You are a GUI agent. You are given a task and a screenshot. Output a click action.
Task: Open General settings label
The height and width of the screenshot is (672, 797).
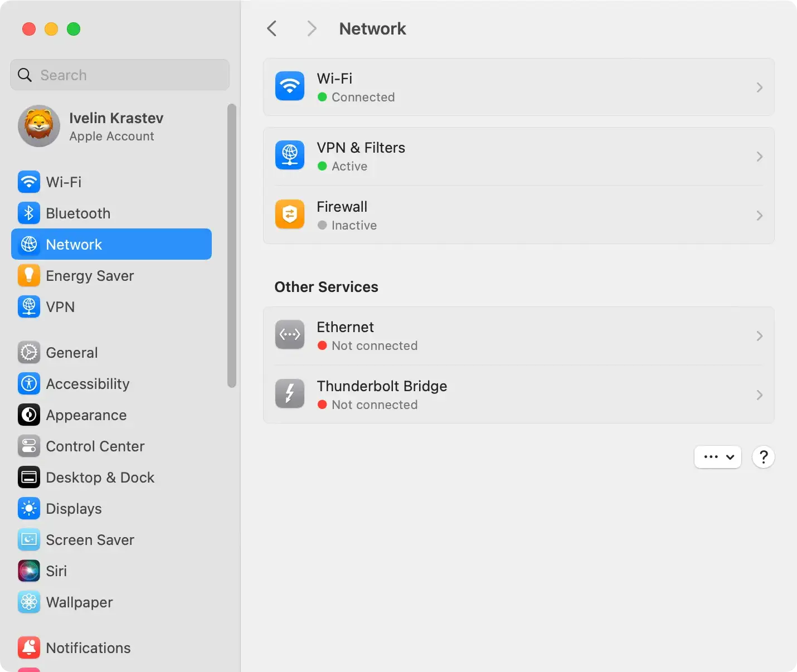(x=72, y=353)
